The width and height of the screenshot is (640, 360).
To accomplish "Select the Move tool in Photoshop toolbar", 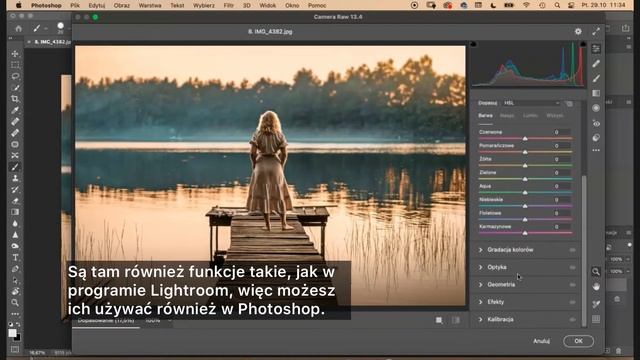I will (x=15, y=54).
